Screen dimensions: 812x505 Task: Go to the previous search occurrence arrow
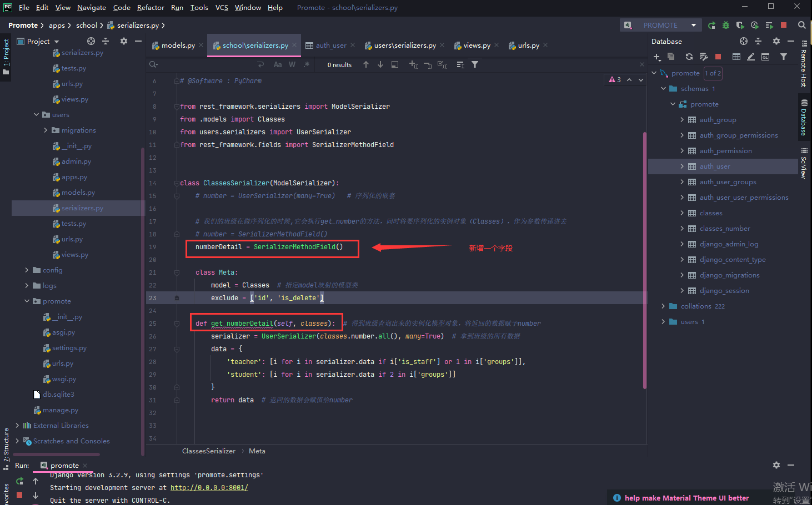click(x=366, y=64)
